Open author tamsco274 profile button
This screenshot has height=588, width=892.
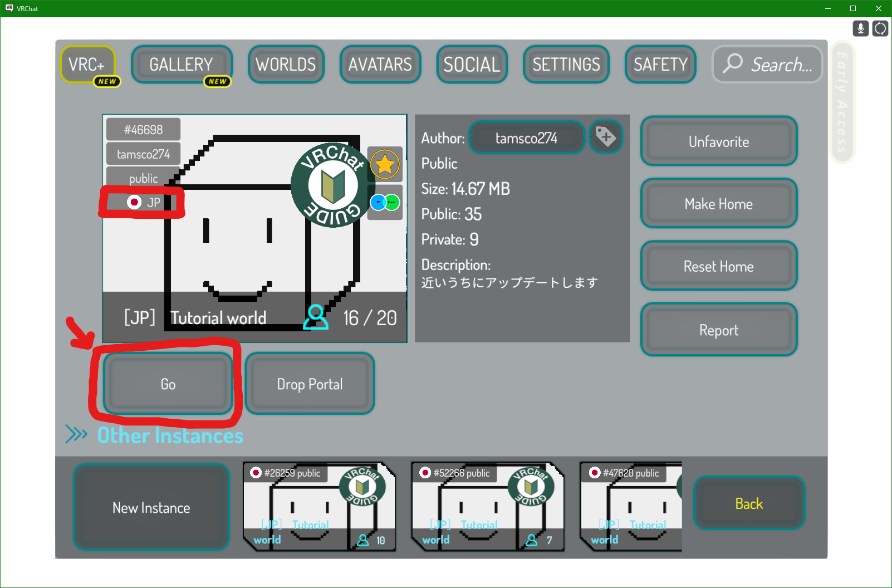pos(527,138)
